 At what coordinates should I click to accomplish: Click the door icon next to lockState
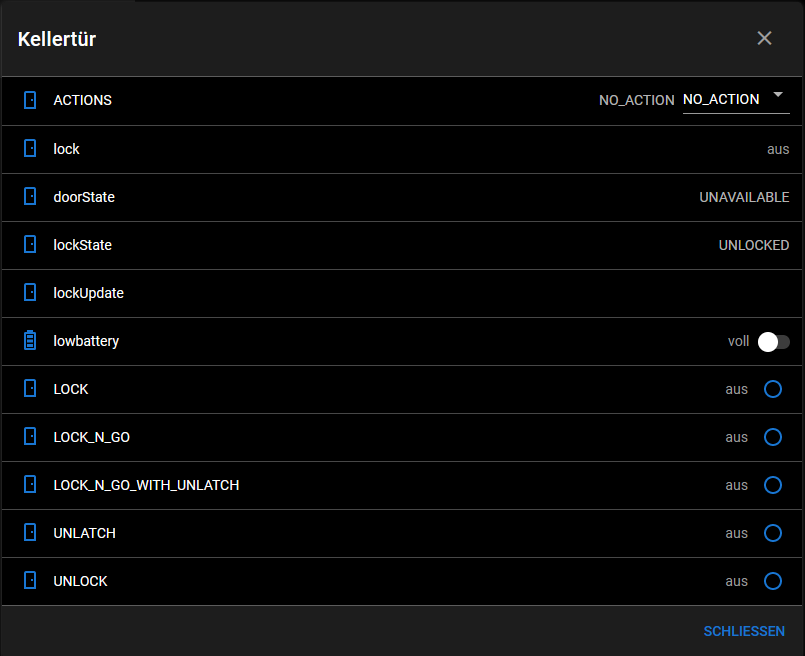tap(30, 244)
